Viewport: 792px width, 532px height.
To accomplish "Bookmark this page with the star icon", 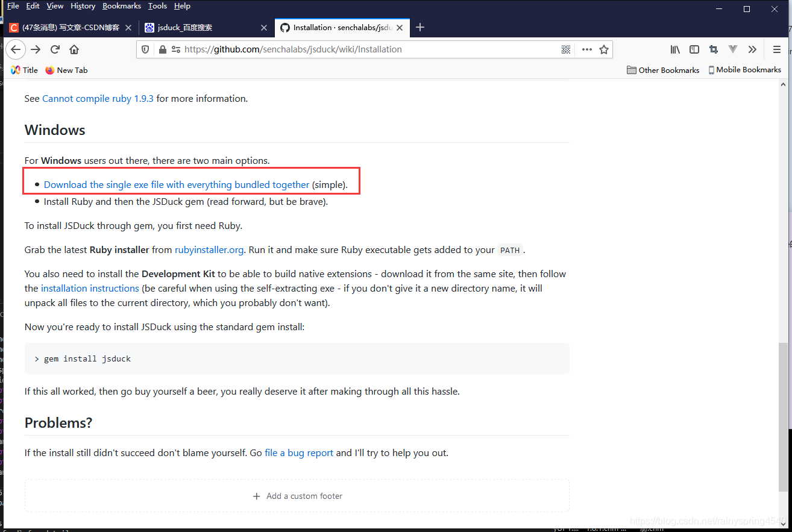I will tap(604, 49).
